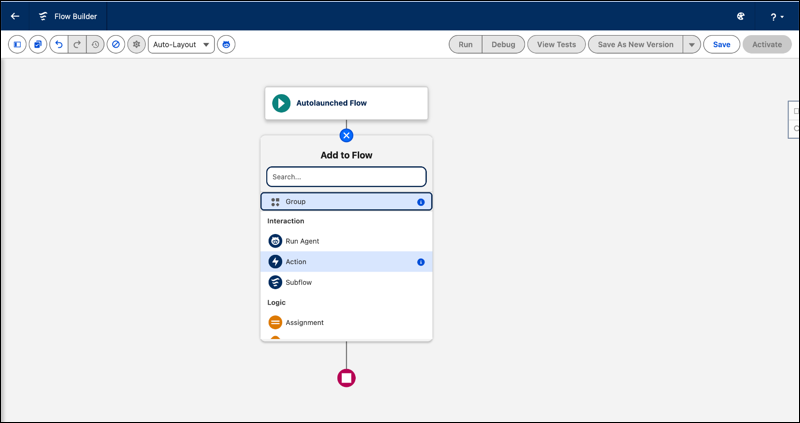This screenshot has height=423, width=800.
Task: Open flow settings gear icon
Action: (136, 44)
